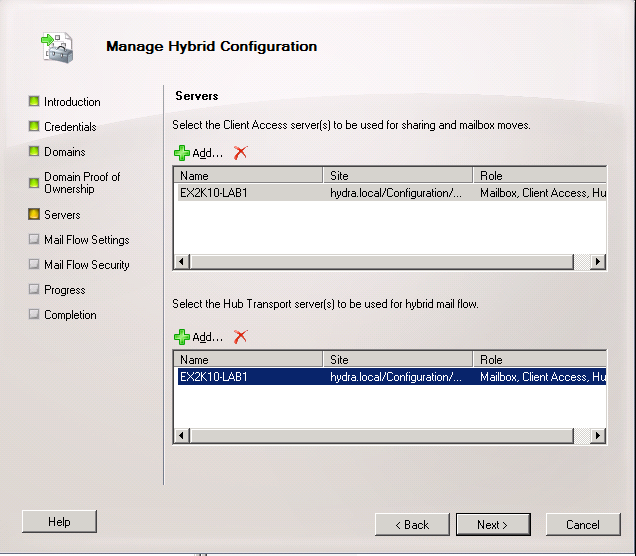The width and height of the screenshot is (636, 556).
Task: Cancel the hybrid configuration wizard
Action: [583, 524]
